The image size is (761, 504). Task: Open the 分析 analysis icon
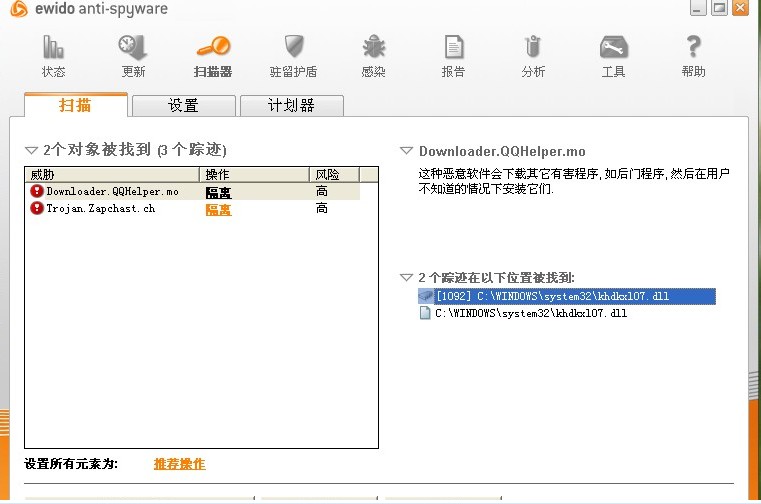533,47
